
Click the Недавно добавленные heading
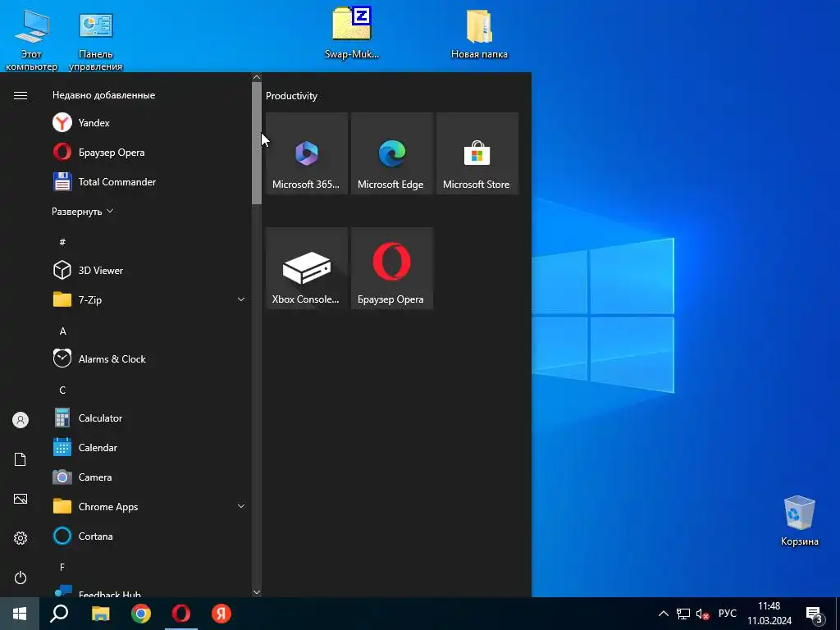click(104, 95)
